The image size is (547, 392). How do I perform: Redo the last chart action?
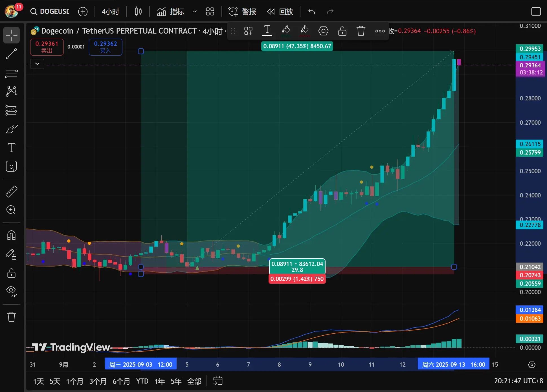click(x=330, y=12)
